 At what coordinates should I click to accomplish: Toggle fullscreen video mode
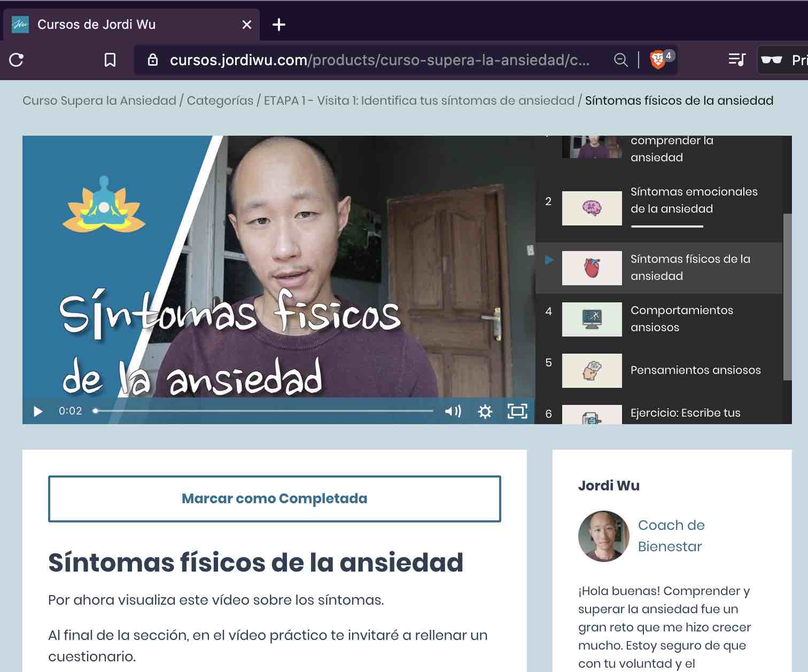(517, 411)
